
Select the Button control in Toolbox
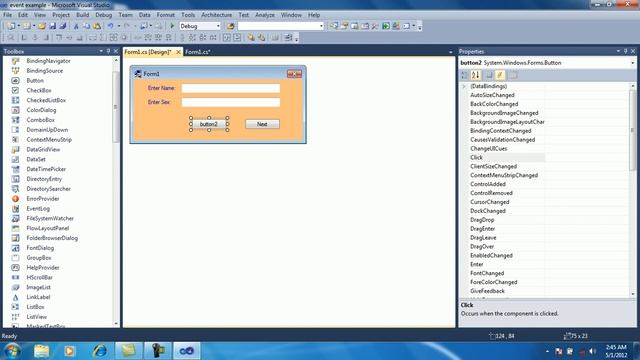point(35,80)
